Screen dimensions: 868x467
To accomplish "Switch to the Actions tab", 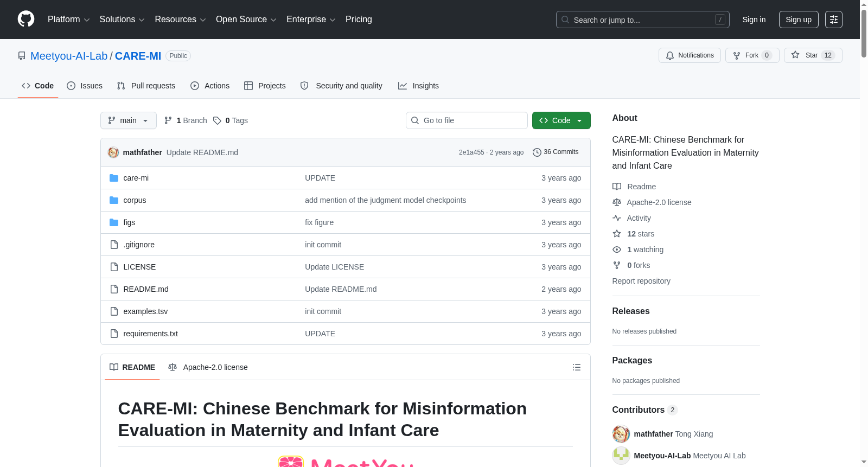I will pos(210,86).
